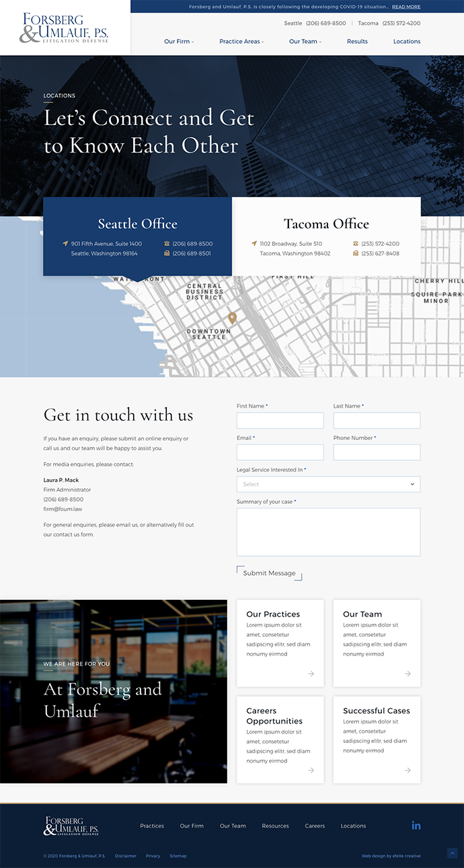Click the Successful Cases card arrow
This screenshot has width=464, height=868.
click(408, 770)
